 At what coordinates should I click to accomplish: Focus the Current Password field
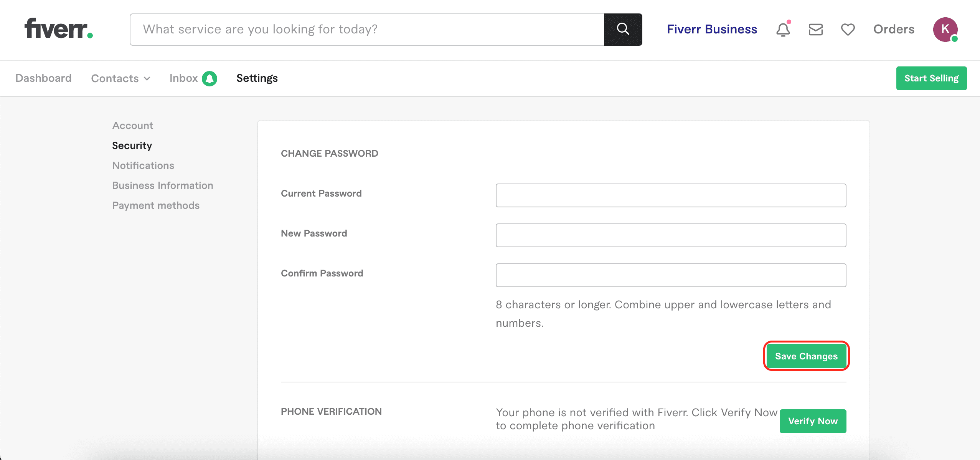[x=671, y=195]
